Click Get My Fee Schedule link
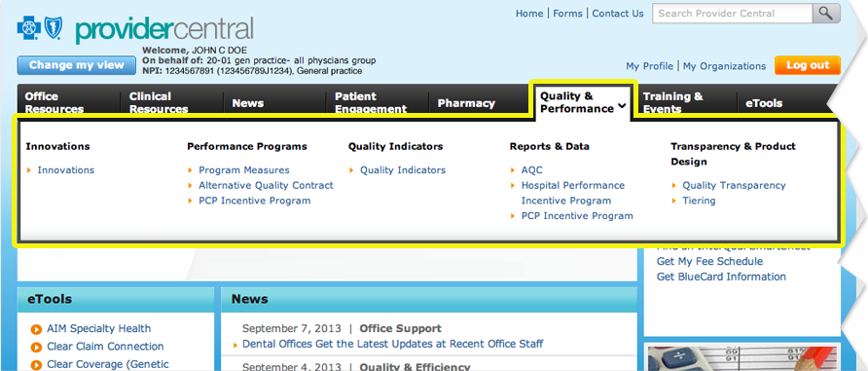868x371 pixels. pos(709,261)
